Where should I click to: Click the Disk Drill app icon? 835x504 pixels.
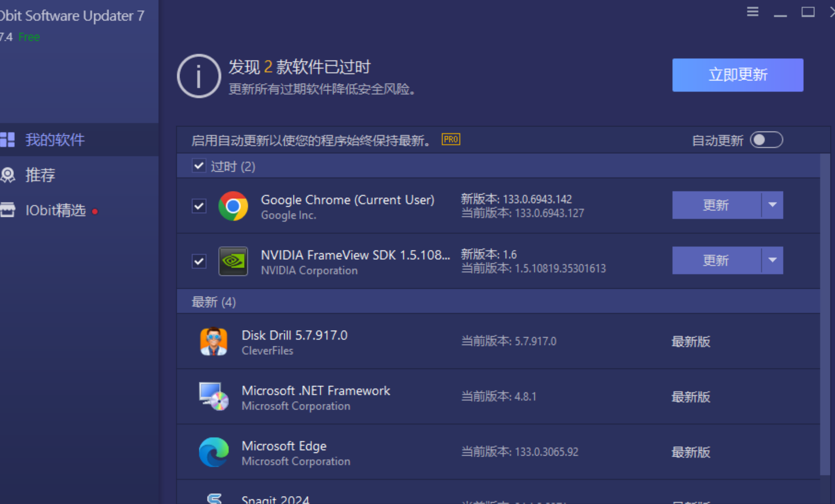point(213,341)
